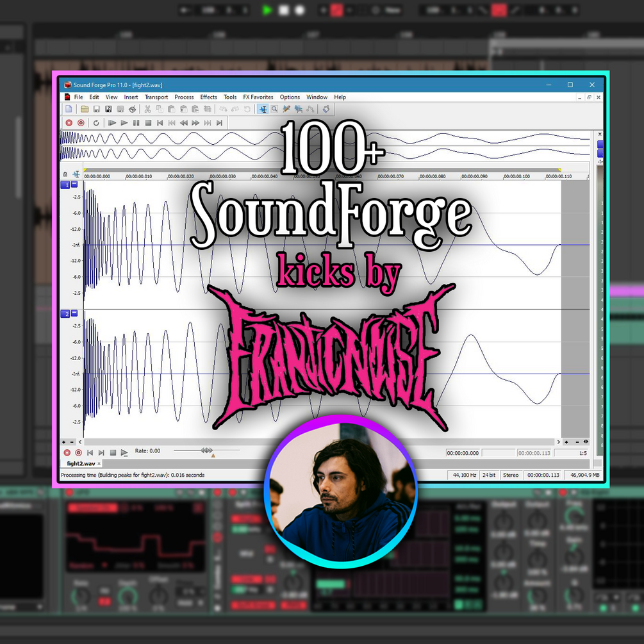Click Pause in the transport toolbar
Image resolution: width=644 pixels, height=644 pixels.
pyautogui.click(x=136, y=123)
